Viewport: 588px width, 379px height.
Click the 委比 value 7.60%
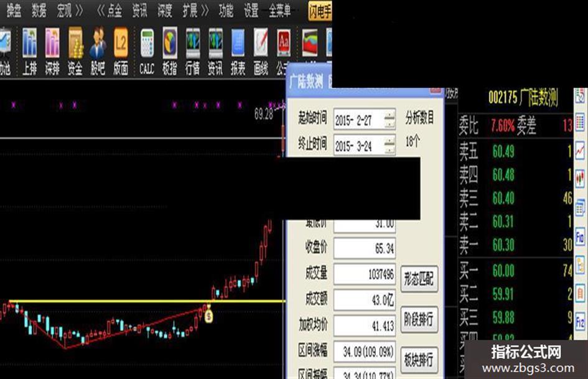503,125
